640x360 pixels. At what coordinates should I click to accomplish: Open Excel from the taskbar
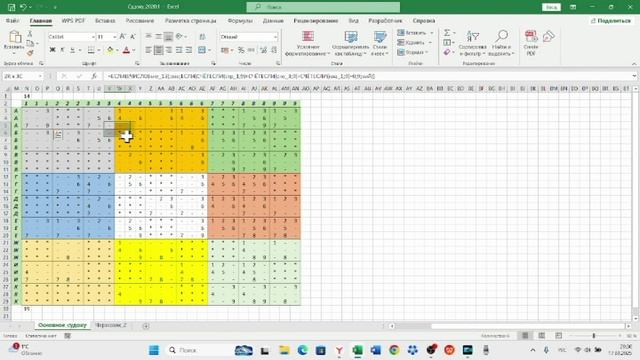pyautogui.click(x=358, y=350)
